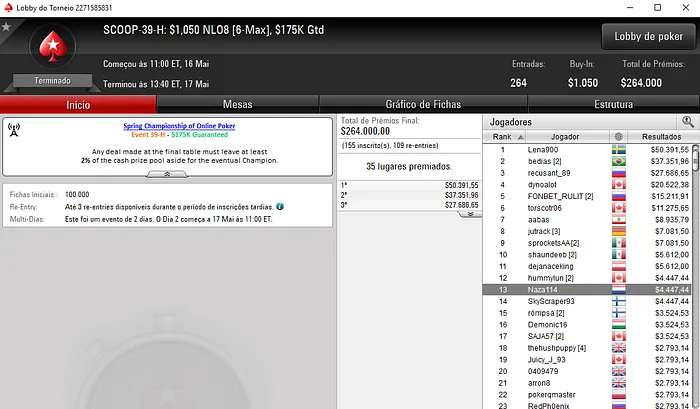Expand the full prize payout list
This screenshot has width=700, height=409.
470,214
